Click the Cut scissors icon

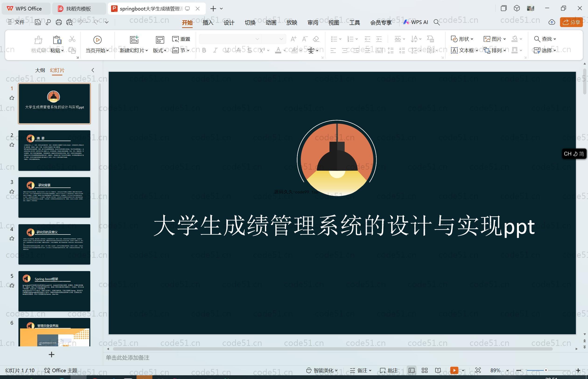click(72, 39)
